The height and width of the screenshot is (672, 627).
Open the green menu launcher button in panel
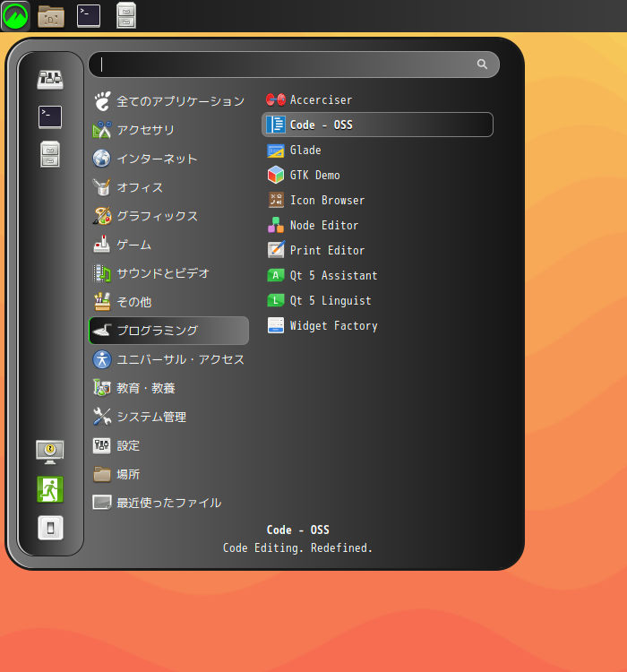point(15,16)
